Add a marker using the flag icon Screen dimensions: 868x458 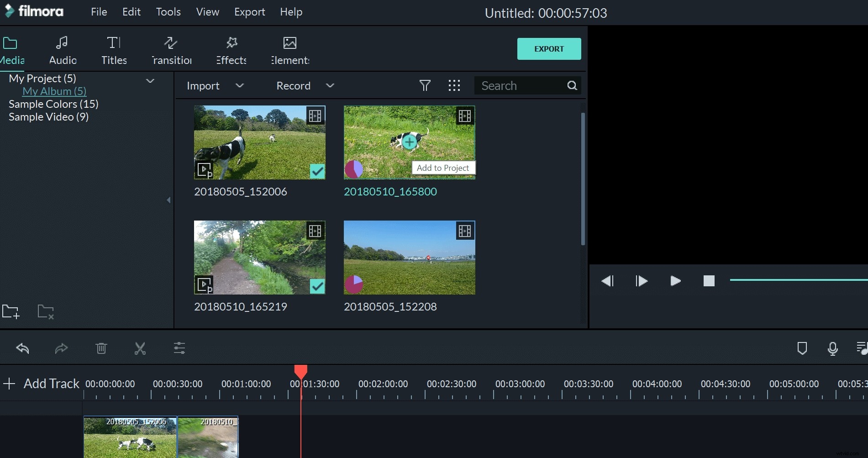(802, 348)
